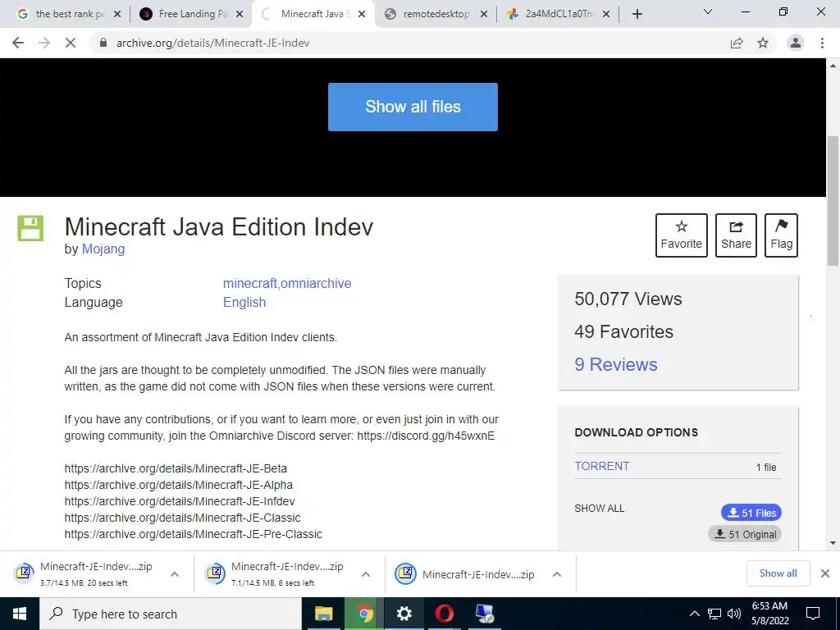Screen dimensions: 840x630
Task: Open the English language link
Action: (244, 302)
